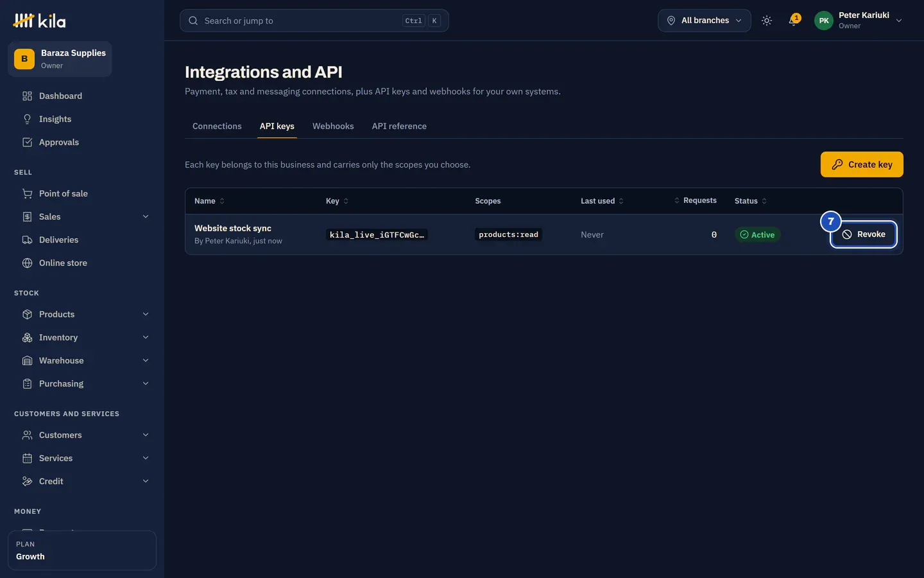Open the Peter Kariuki account menu
This screenshot has height=578, width=924.
[x=859, y=21]
